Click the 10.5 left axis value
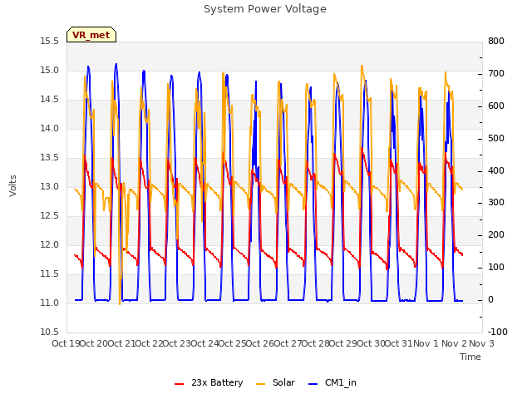 click(50, 332)
